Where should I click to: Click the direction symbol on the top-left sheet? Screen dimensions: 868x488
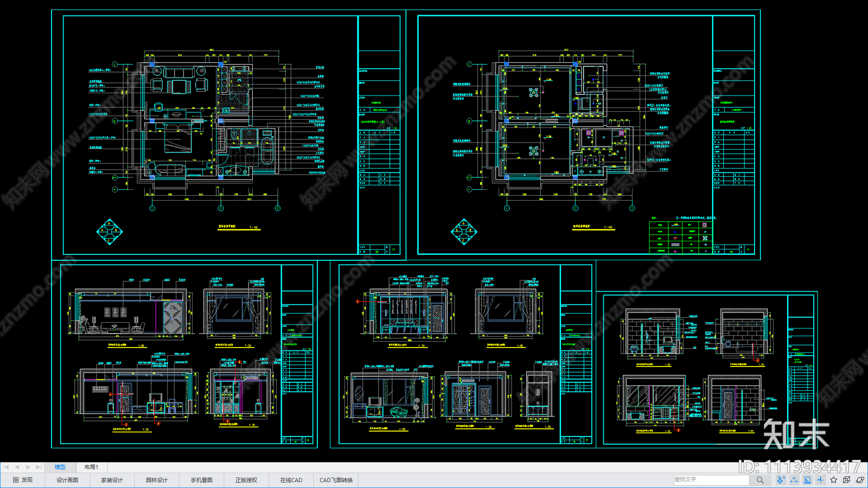click(110, 232)
